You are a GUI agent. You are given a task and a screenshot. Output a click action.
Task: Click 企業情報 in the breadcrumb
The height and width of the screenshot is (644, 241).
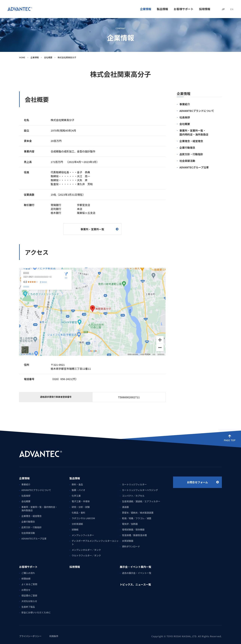pos(35,58)
